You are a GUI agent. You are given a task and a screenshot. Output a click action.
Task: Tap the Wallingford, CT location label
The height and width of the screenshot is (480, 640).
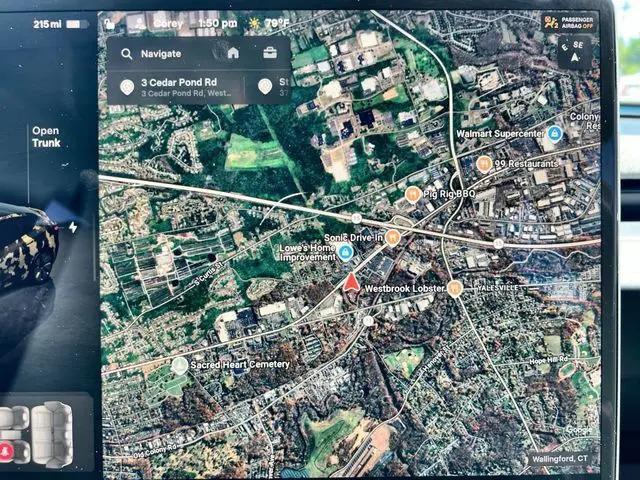[x=560, y=459]
